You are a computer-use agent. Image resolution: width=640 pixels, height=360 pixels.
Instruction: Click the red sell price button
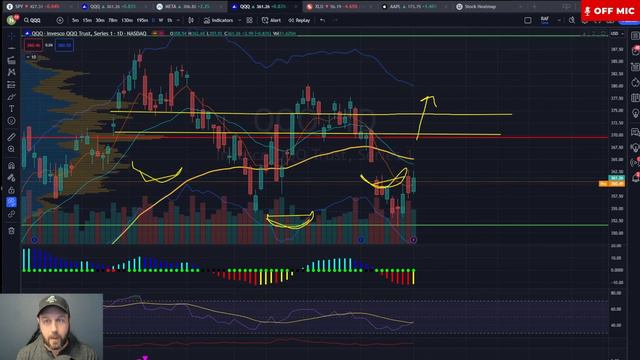pos(33,45)
